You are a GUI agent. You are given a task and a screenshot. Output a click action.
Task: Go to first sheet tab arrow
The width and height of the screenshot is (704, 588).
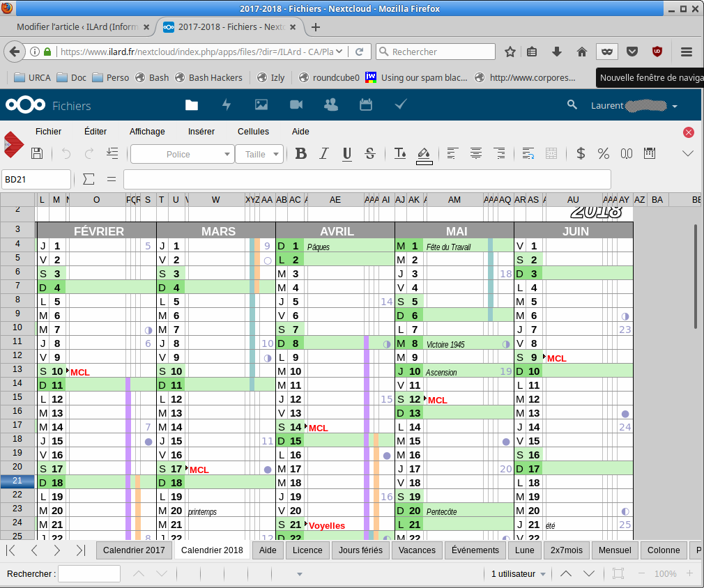click(x=12, y=550)
